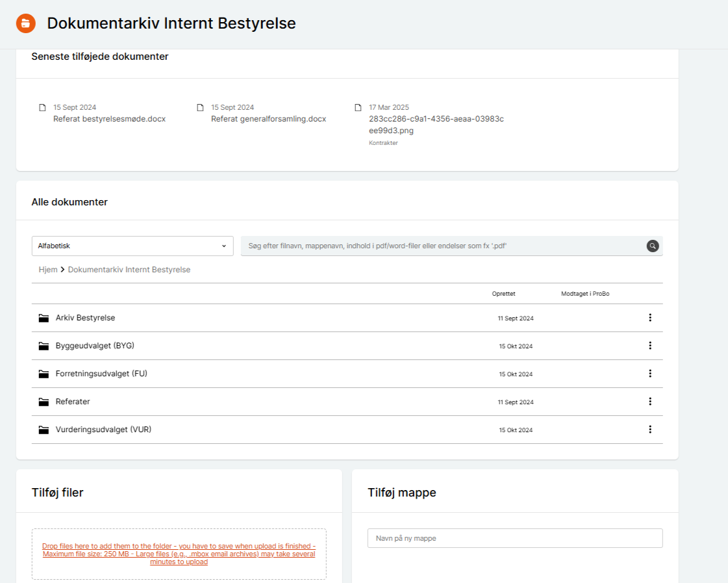Open the Referater folder

pos(73,402)
